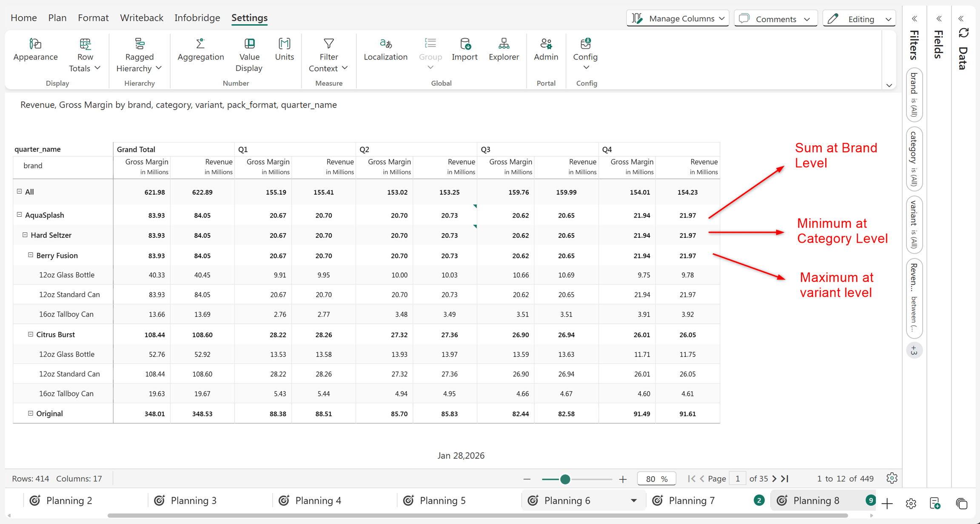Select the Units icon in ribbon
The width and height of the screenshot is (980, 524).
tap(284, 44)
